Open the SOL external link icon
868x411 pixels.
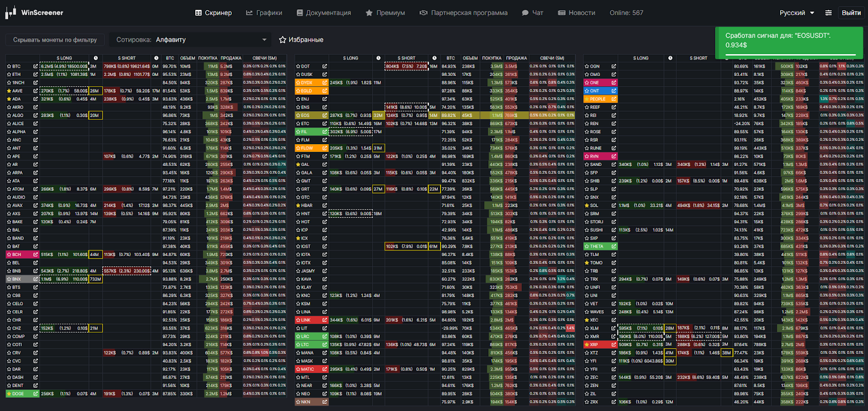[x=614, y=206]
